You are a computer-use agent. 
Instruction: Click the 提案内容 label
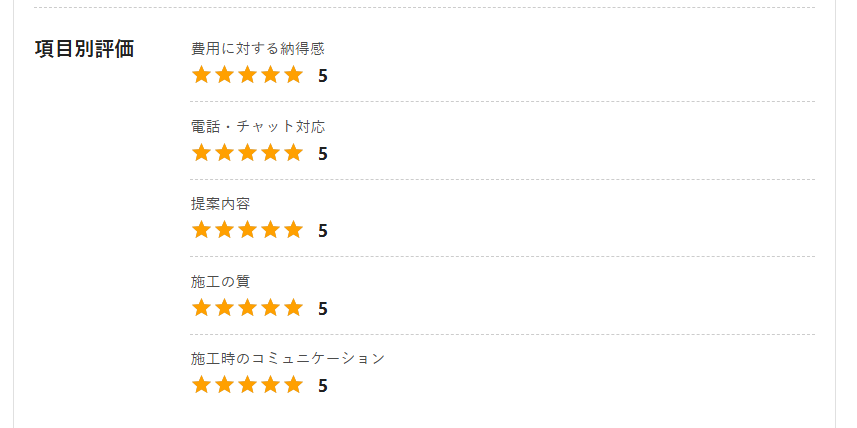pos(221,204)
